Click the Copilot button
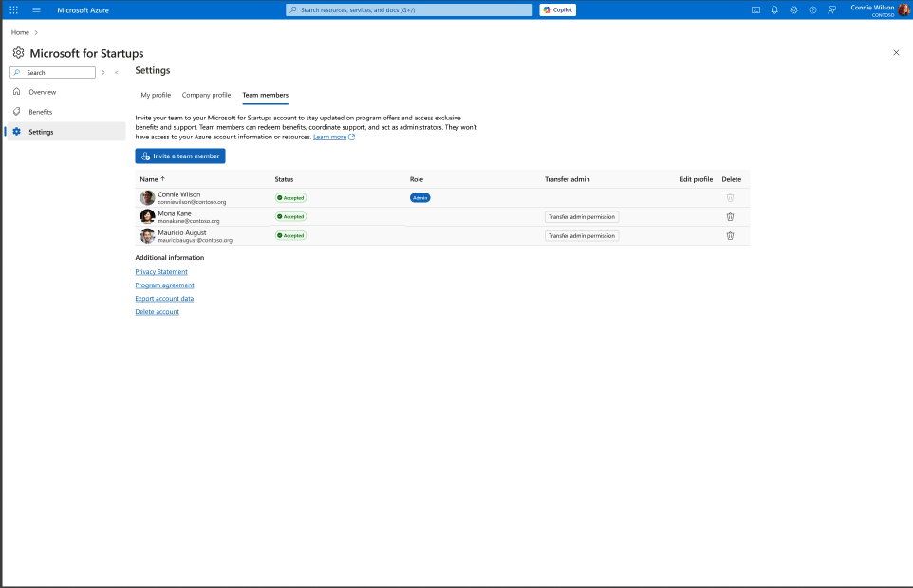913x588 pixels. click(x=558, y=9)
